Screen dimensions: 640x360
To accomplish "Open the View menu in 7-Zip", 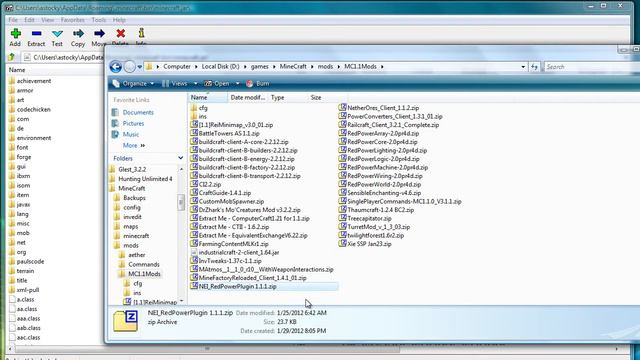I will [x=47, y=20].
